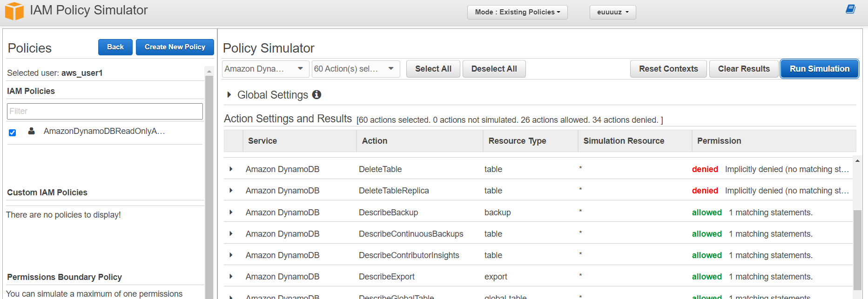
Task: Expand the DescribeBackup result row
Action: coord(231,212)
